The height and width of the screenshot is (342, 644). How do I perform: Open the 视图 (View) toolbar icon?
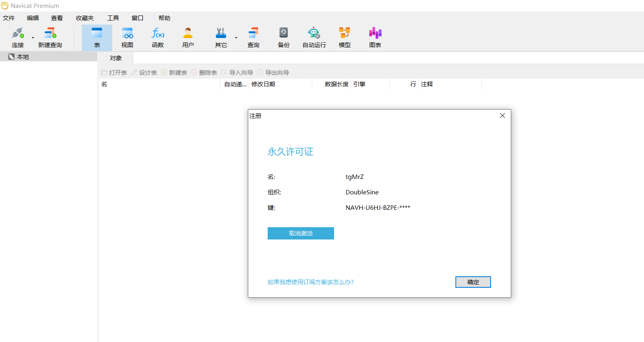pos(127,38)
